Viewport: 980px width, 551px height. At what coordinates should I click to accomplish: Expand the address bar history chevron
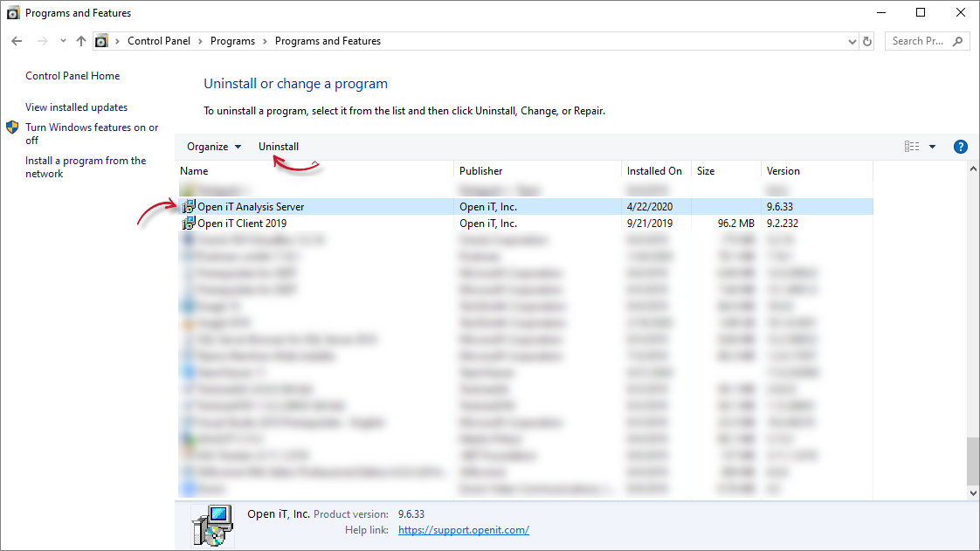[x=852, y=40]
